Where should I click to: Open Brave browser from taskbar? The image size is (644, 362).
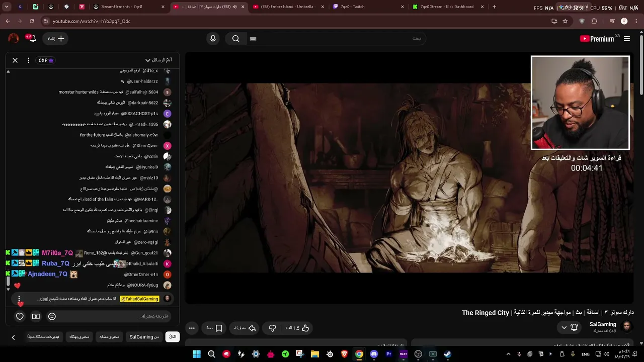coord(344,354)
